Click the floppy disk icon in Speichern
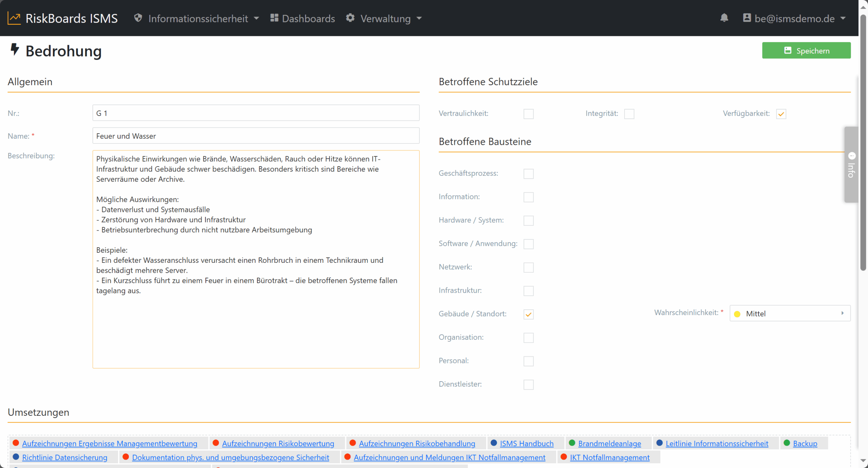This screenshot has height=468, width=868. tap(788, 51)
